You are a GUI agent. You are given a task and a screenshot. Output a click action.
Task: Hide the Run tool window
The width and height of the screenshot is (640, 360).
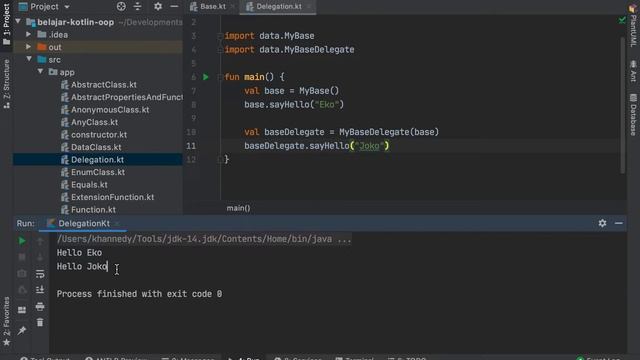coord(619,223)
